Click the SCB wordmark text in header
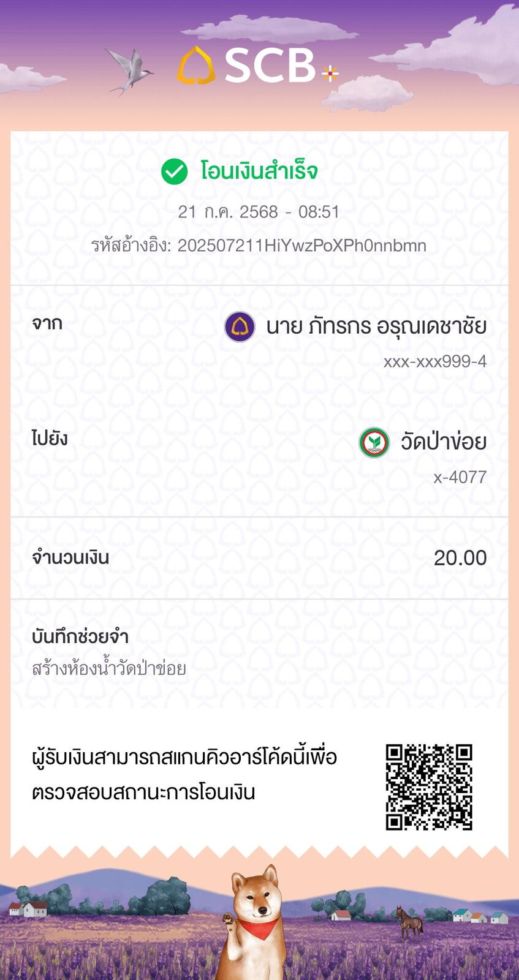 (270, 66)
